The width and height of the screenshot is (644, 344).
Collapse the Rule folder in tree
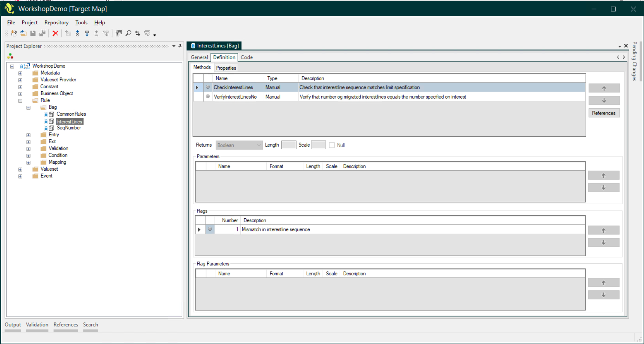coord(20,101)
